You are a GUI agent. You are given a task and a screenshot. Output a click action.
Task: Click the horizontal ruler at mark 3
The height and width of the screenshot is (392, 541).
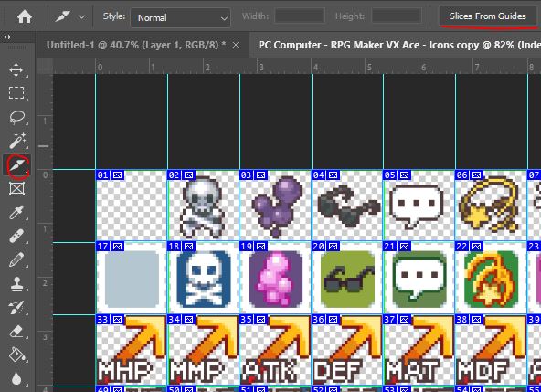[261, 67]
